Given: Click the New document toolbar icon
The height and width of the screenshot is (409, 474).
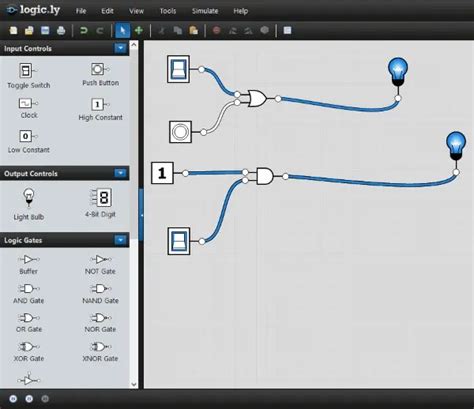Looking at the screenshot, I should pyautogui.click(x=13, y=31).
